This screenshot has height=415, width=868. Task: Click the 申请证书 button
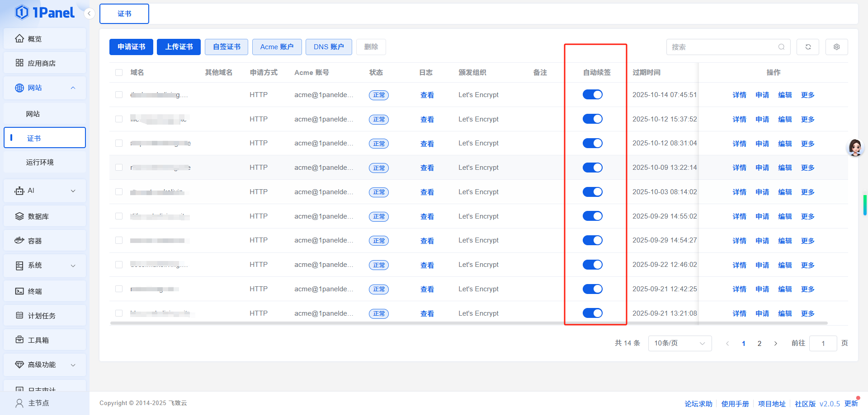131,47
